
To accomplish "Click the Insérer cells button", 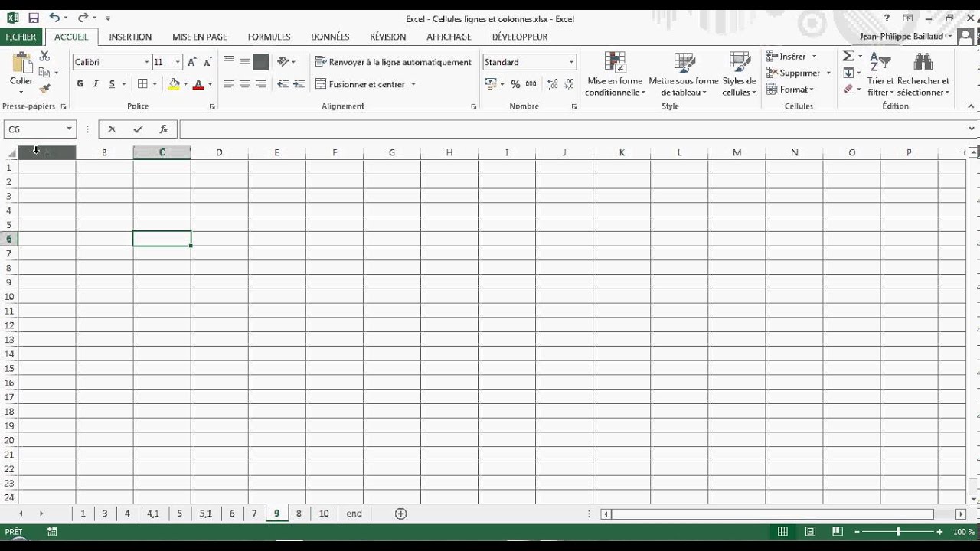I will (792, 57).
